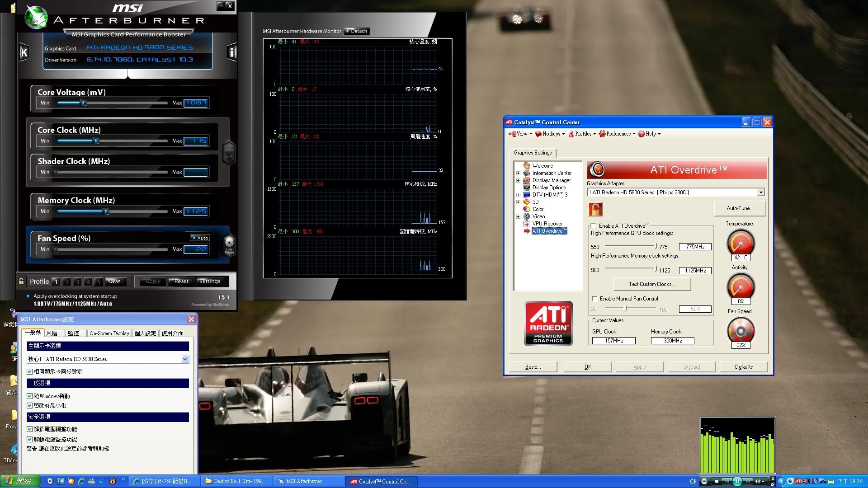Screen dimensions: 868x488
Task: Go to previous track on taskbar player
Action: pos(726,482)
